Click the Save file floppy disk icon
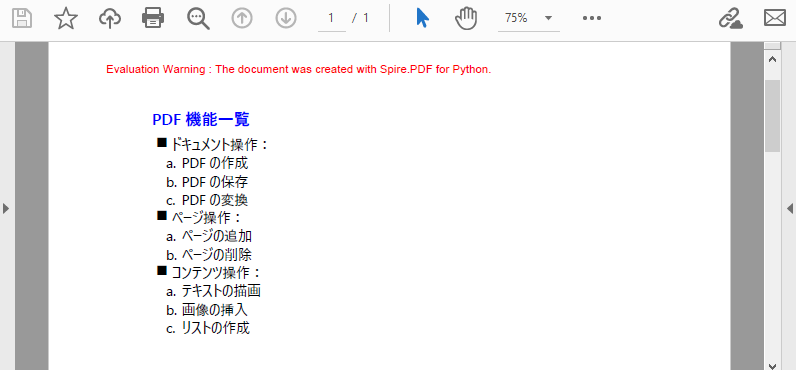The height and width of the screenshot is (370, 796). (22, 19)
